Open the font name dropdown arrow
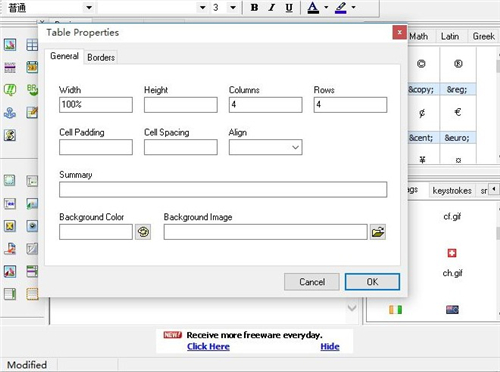500x372 pixels. (x=202, y=7)
